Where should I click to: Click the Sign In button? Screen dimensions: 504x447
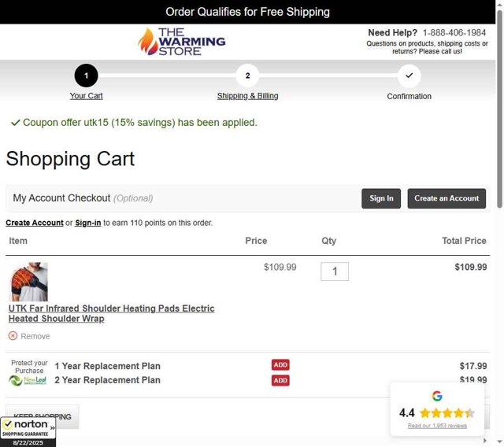381,198
